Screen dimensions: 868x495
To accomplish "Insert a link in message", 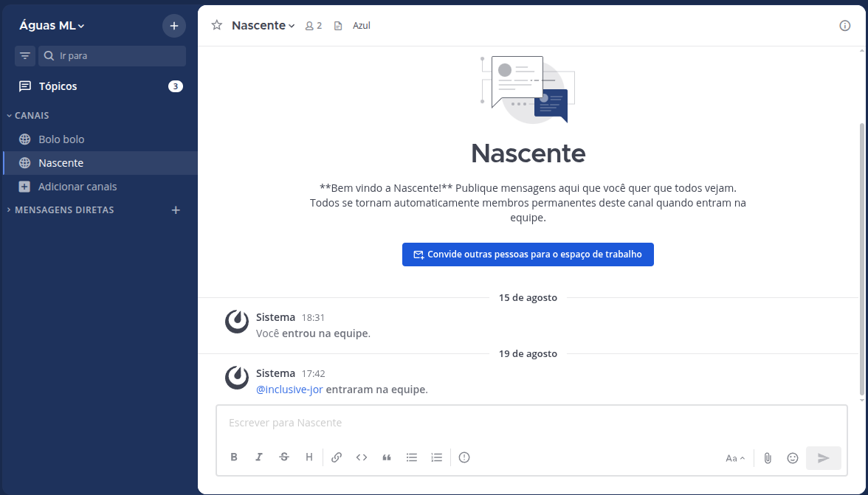I will (337, 457).
